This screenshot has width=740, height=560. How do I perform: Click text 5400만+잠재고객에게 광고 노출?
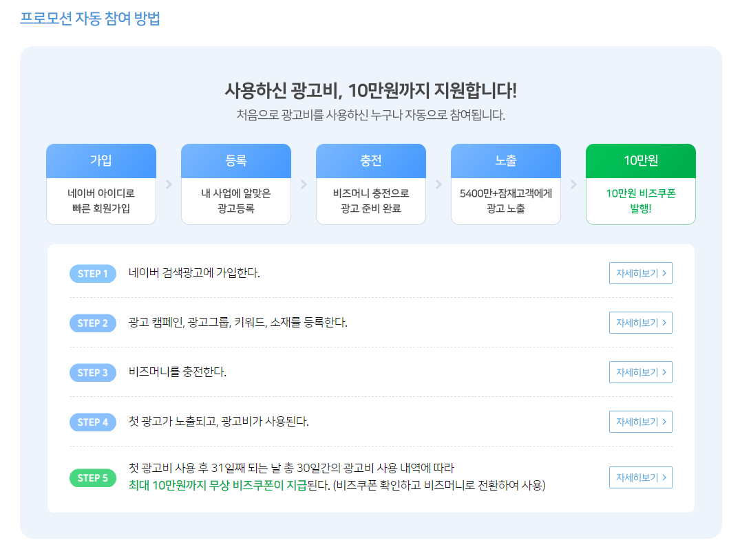click(506, 201)
